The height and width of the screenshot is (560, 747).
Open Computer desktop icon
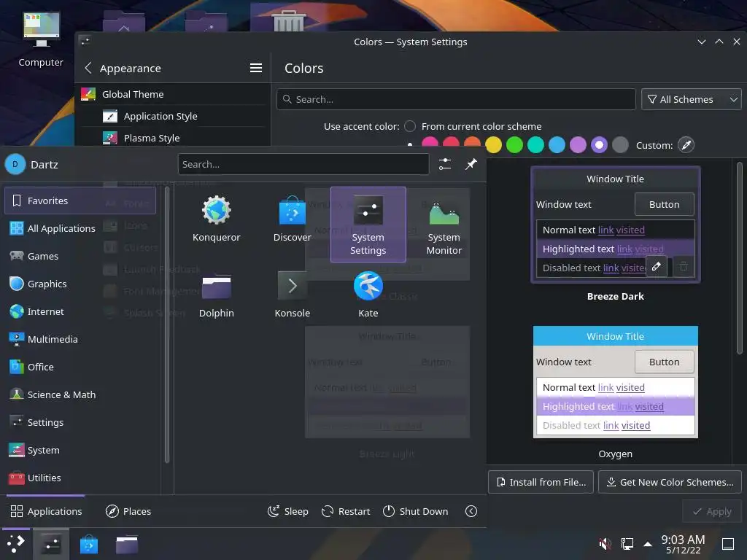[41, 40]
